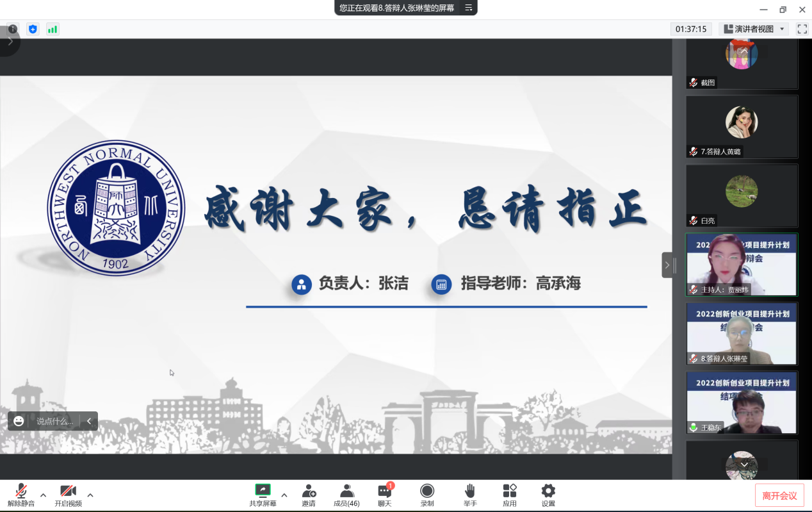Select the 白亮 participant tile
The width and height of the screenshot is (812, 512).
(742, 195)
